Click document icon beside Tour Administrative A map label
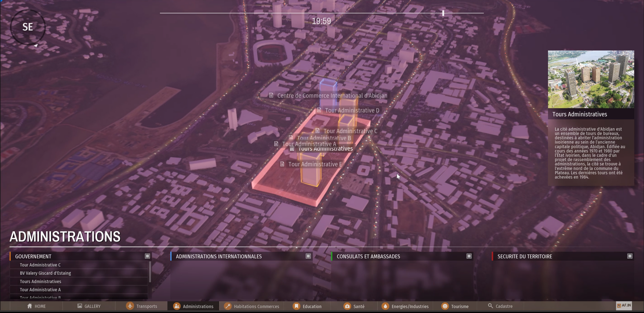This screenshot has width=644, height=313. pyautogui.click(x=276, y=144)
